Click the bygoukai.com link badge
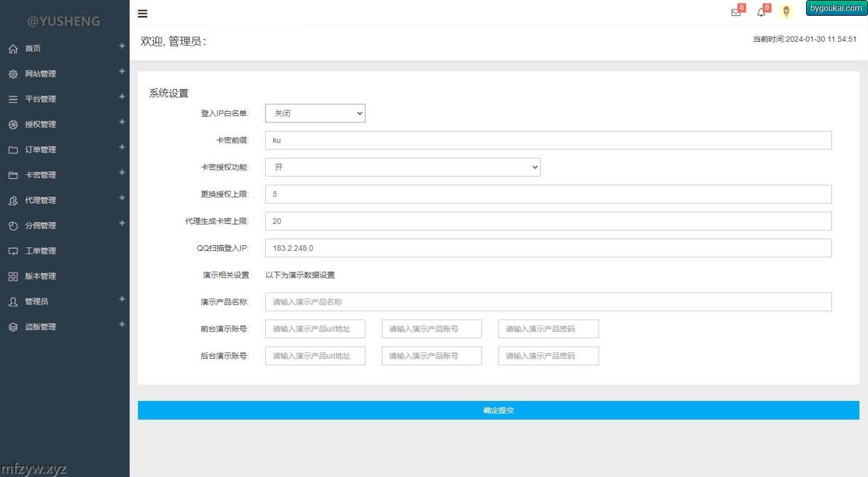The height and width of the screenshot is (477, 868). click(836, 8)
